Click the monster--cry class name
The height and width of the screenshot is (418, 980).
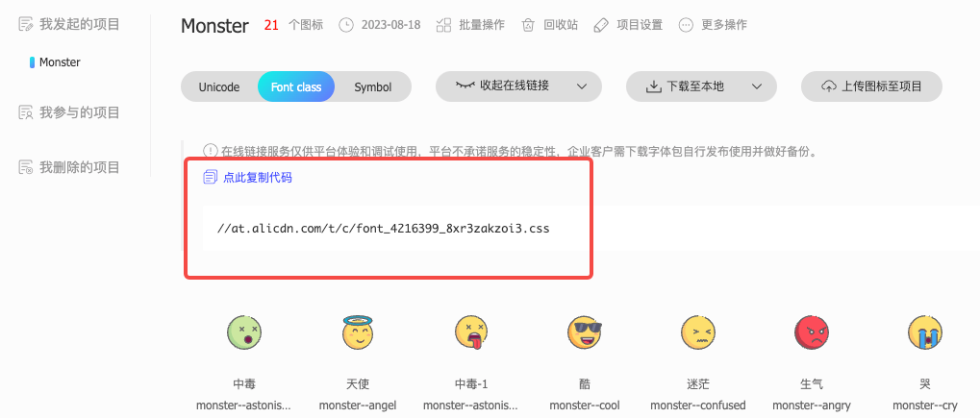pos(925,406)
